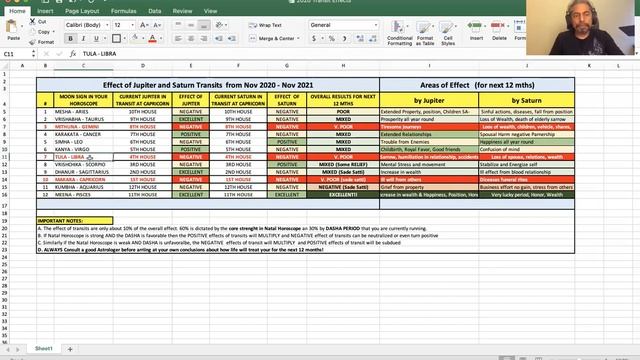Screen dimensions: 640x360
Task: Toggle Italic formatting
Action: click(83, 38)
